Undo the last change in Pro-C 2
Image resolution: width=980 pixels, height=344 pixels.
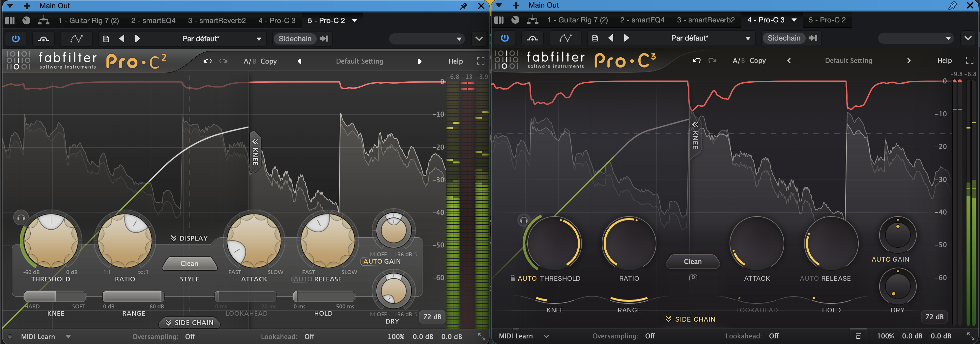tap(207, 61)
